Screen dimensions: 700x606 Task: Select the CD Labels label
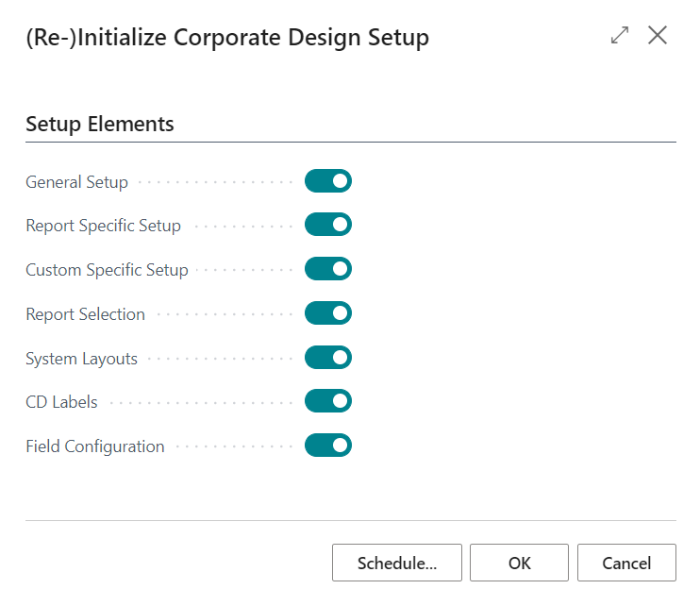pyautogui.click(x=61, y=402)
